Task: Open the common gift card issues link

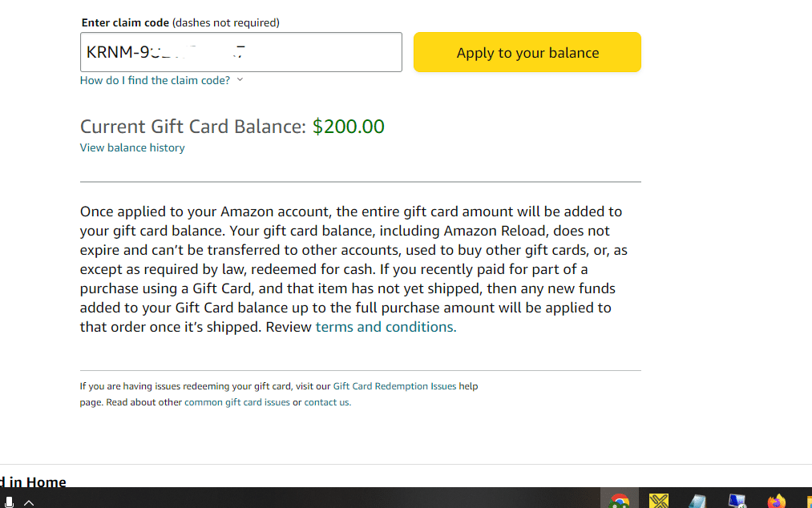Action: pyautogui.click(x=237, y=402)
